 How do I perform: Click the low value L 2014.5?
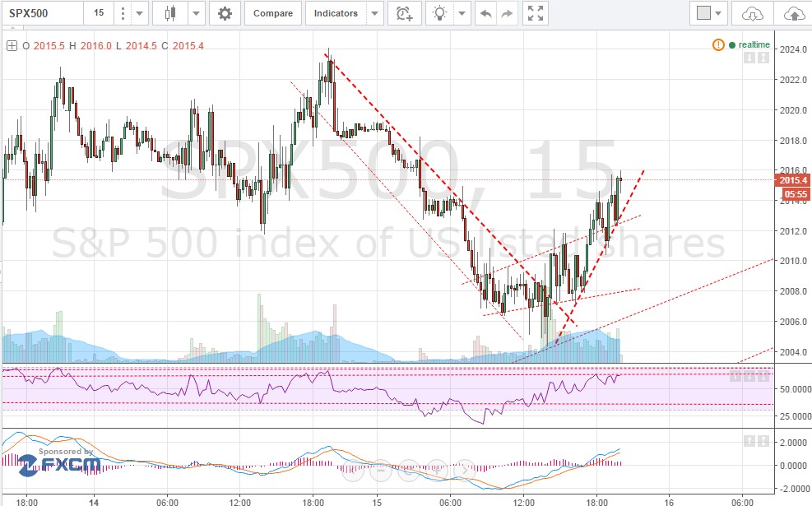(x=137, y=45)
